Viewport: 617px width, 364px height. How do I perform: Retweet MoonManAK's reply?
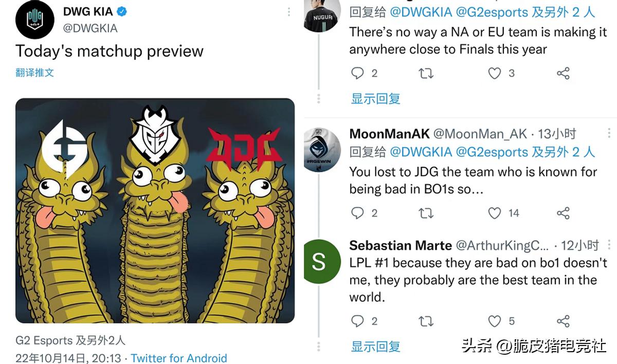[x=426, y=213]
